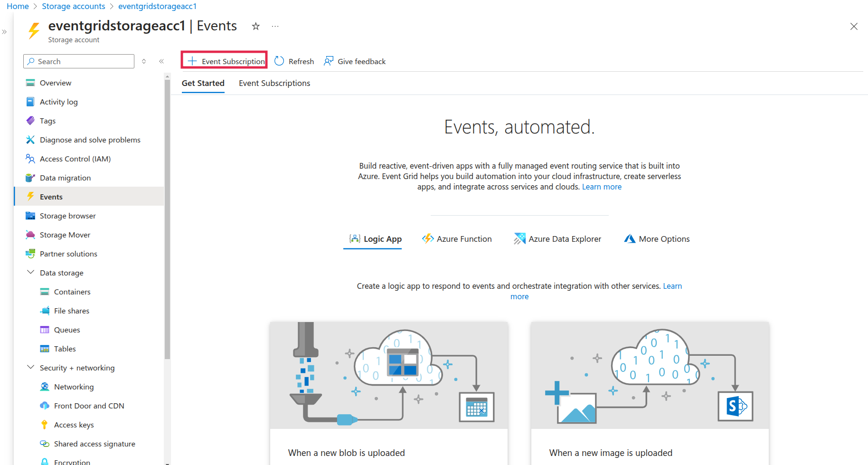
Task: Click the favorite star icon beside Events title
Action: (255, 27)
